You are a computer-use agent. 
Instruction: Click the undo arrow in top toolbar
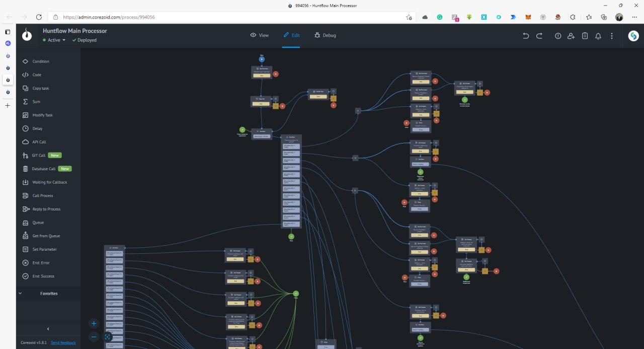pos(526,36)
